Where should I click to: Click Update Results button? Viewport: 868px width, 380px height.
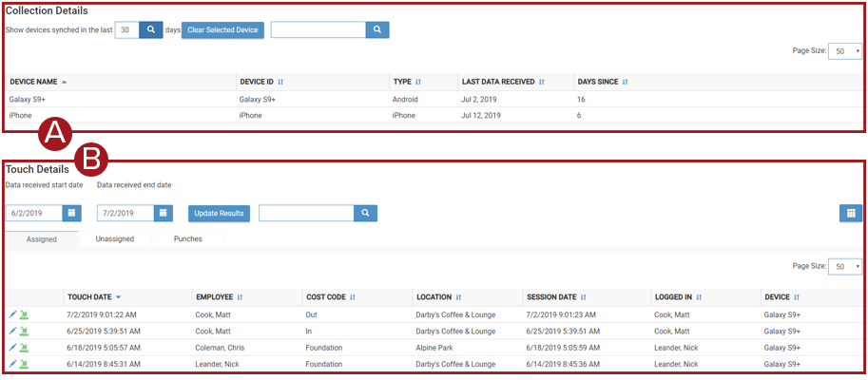pos(220,213)
